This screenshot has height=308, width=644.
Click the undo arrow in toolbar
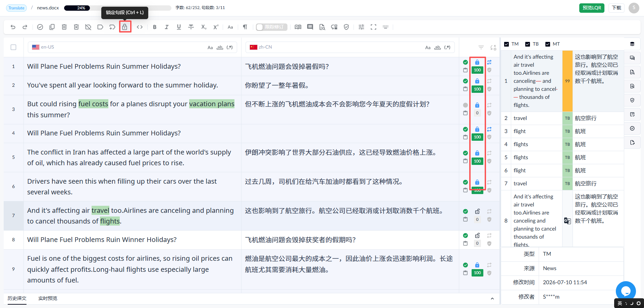click(x=13, y=27)
